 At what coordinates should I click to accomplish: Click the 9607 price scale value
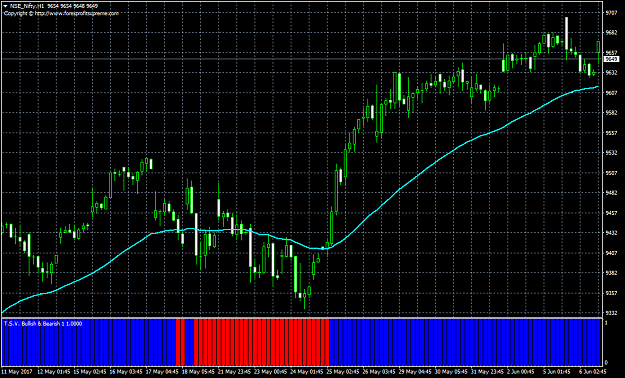(x=611, y=93)
